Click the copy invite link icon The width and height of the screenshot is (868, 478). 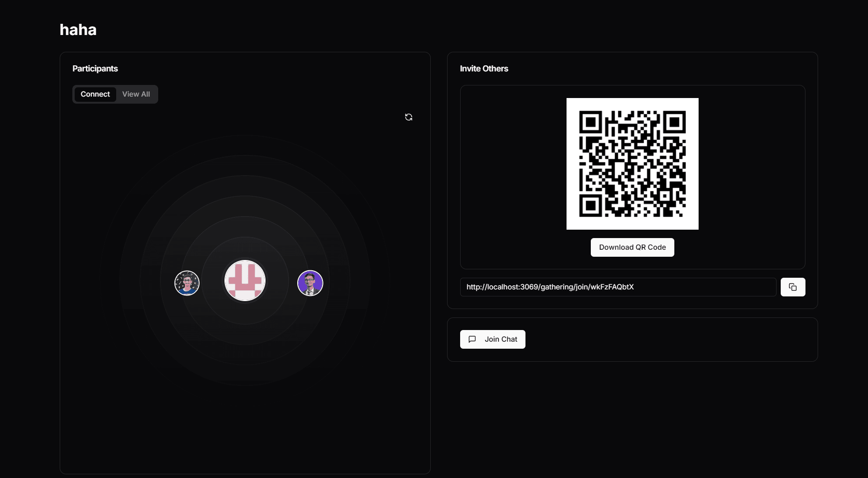pyautogui.click(x=792, y=287)
